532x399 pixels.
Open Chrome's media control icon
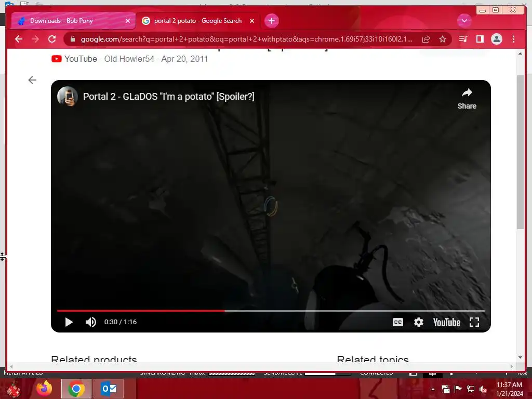463,39
